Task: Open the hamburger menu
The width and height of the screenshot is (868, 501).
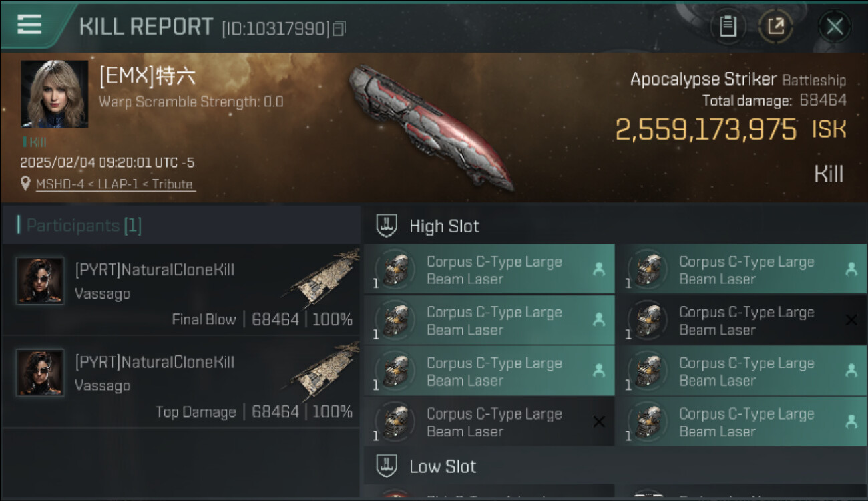Action: pos(29,25)
